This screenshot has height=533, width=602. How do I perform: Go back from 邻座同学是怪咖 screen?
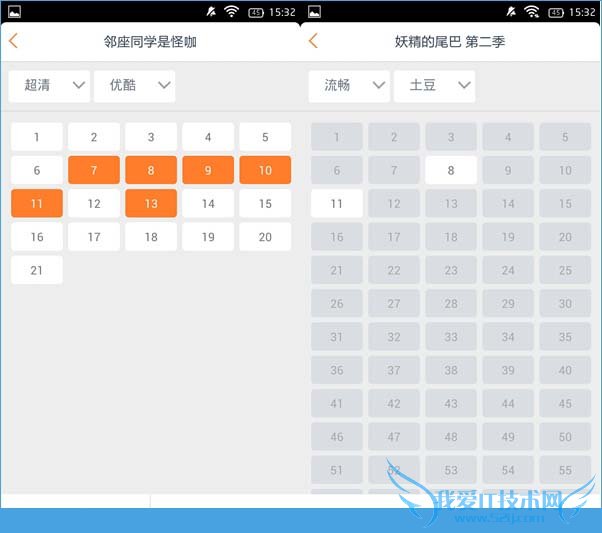[13, 41]
